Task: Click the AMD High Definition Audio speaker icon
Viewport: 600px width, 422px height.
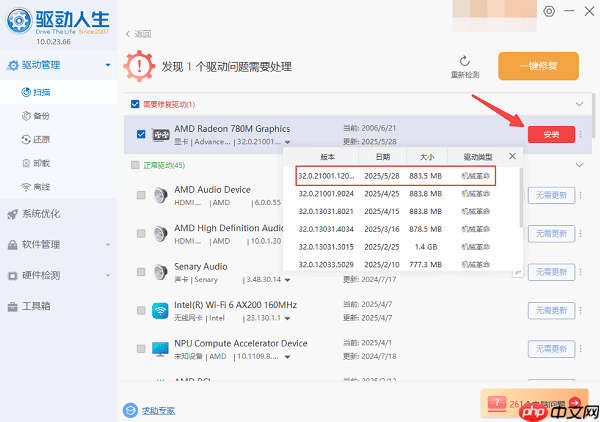Action: tap(160, 234)
